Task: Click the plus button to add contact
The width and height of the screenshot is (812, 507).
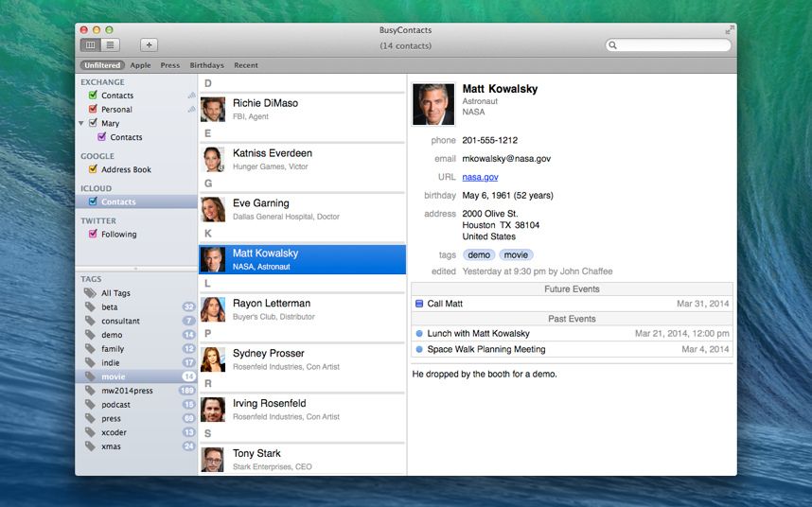Action: pyautogui.click(x=149, y=44)
